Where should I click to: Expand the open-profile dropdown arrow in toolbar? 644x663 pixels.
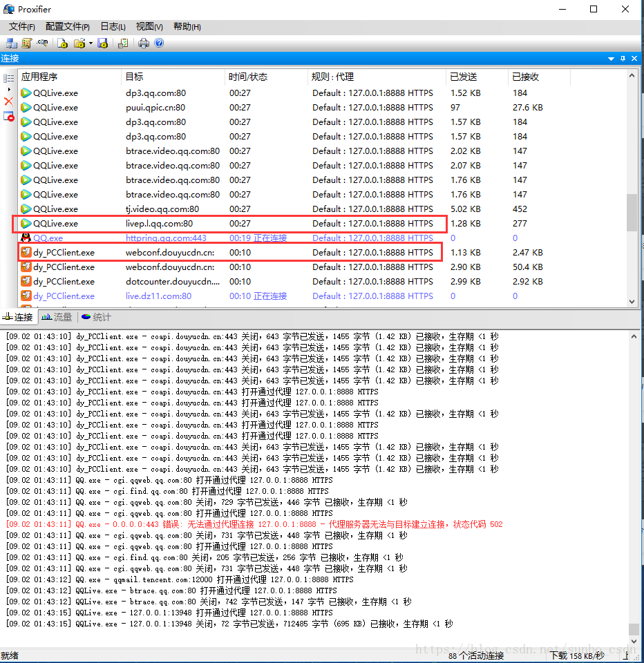point(91,43)
